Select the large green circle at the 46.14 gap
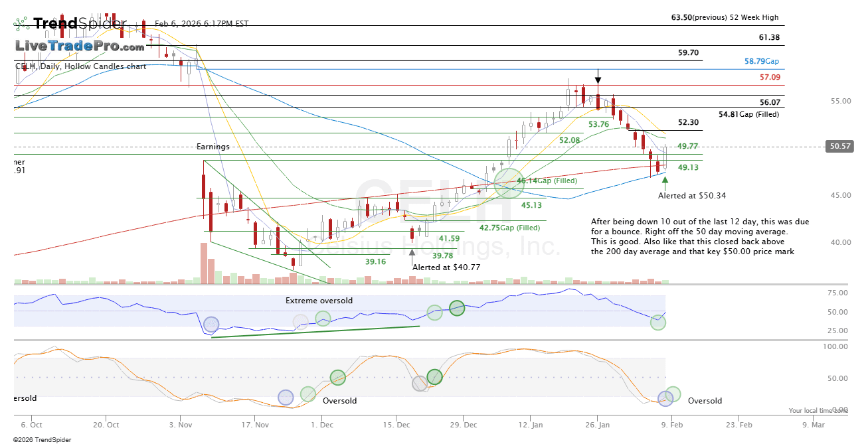Viewport: 868px width, 446px height. [509, 183]
